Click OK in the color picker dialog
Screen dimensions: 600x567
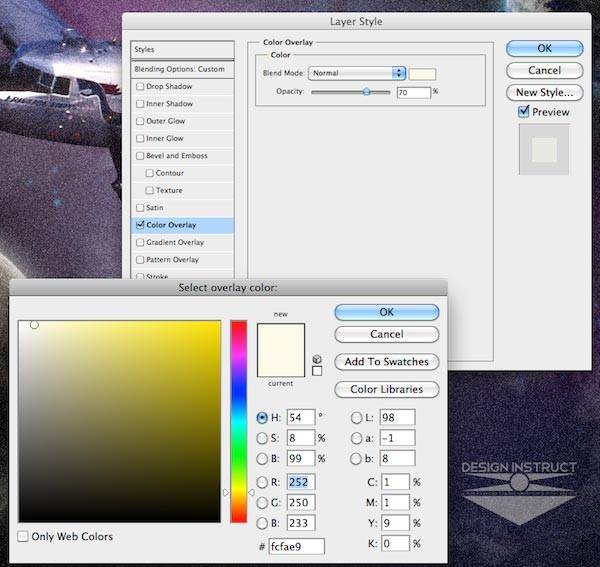tap(386, 313)
